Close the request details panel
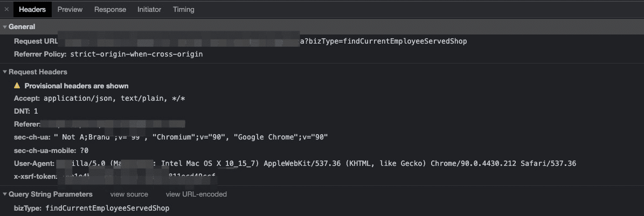Screen dimensions: 644x216 coord(6,9)
